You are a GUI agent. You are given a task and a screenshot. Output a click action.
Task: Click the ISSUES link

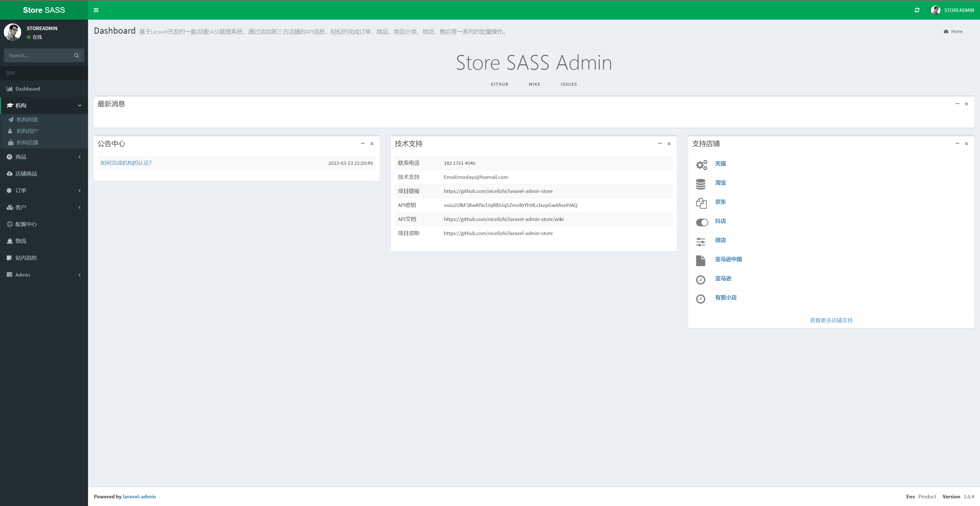pos(568,84)
